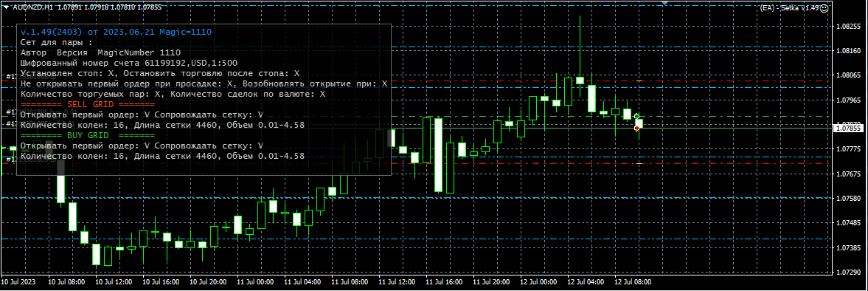Image resolution: width=868 pixels, height=291 pixels.
Task: Click the 'Установлен стоп: X' line
Action: pyautogui.click(x=159, y=73)
